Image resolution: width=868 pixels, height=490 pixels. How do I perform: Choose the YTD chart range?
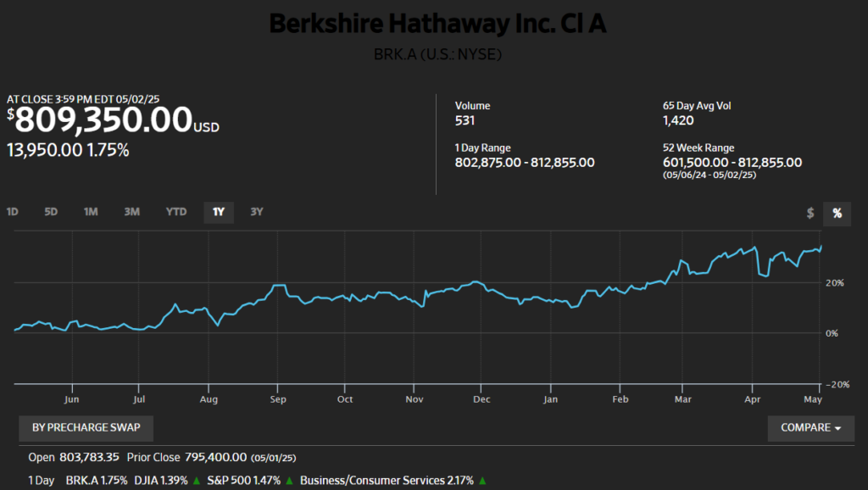click(176, 212)
